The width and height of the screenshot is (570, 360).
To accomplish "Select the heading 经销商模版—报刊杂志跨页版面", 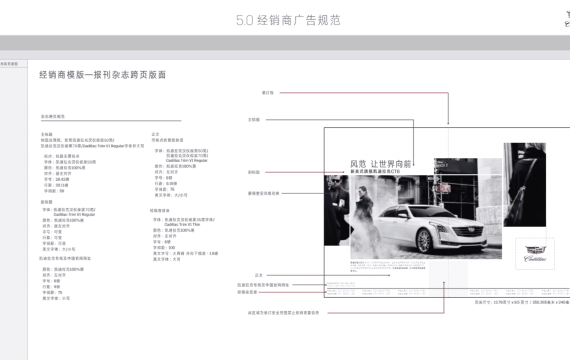I will (x=103, y=75).
